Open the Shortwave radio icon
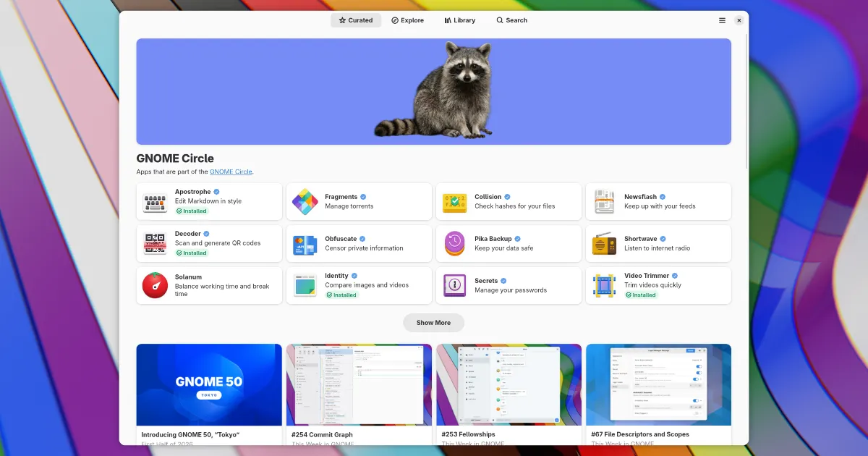Screen dimensions: 868x456 [605, 243]
